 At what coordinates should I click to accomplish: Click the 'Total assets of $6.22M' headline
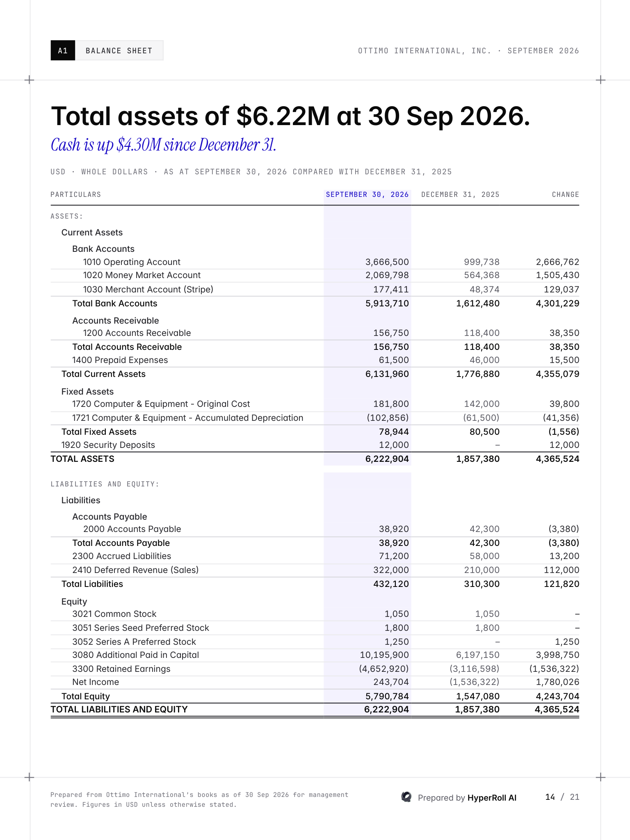coord(290,116)
